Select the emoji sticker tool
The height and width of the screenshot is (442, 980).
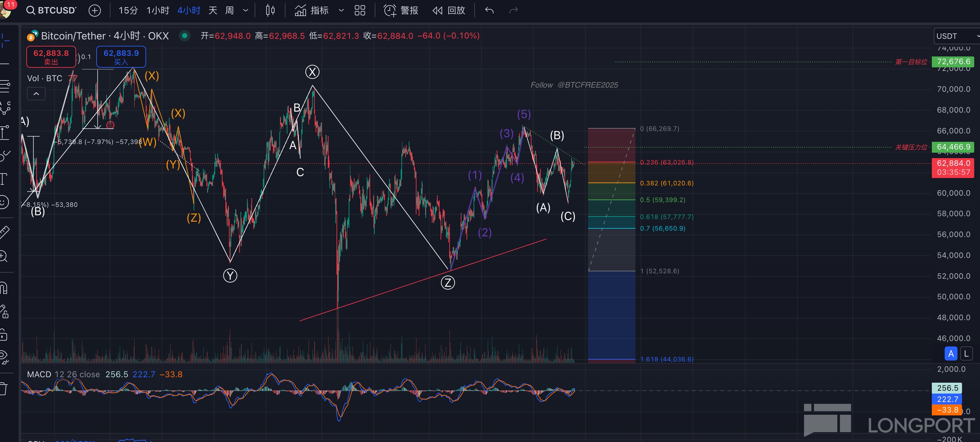click(x=4, y=202)
